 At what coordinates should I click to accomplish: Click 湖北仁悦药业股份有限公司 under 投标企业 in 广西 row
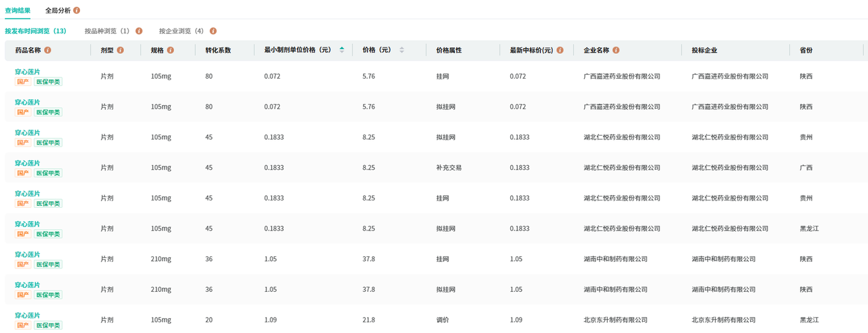(730, 168)
